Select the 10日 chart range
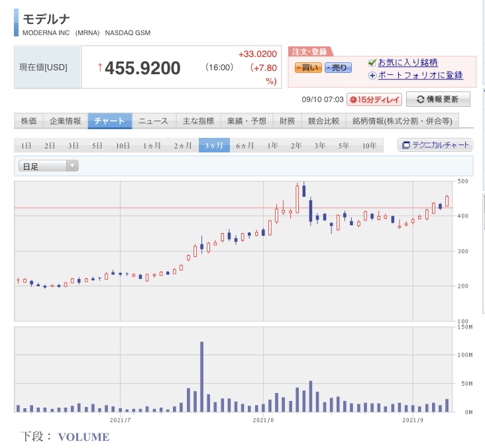Screen dimensions: 485x448 (123, 145)
